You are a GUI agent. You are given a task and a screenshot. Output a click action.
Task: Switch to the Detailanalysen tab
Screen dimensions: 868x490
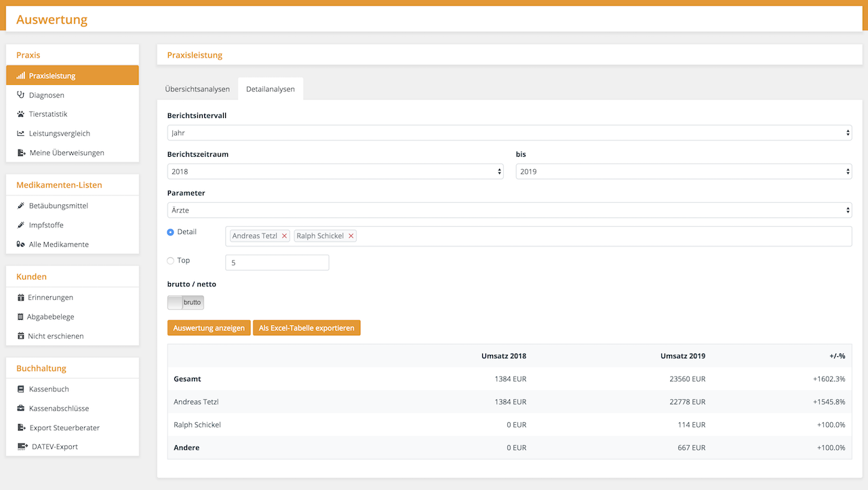click(x=271, y=89)
